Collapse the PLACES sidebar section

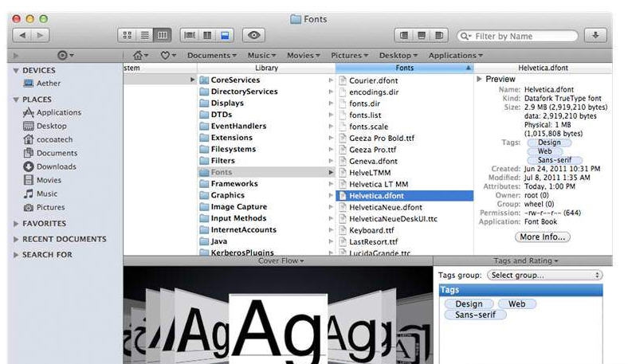click(16, 100)
